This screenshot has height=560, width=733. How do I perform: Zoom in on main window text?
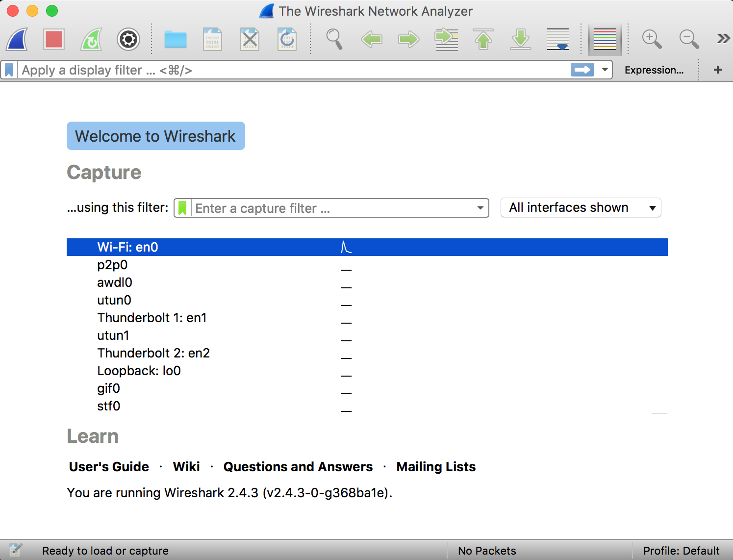(x=652, y=39)
